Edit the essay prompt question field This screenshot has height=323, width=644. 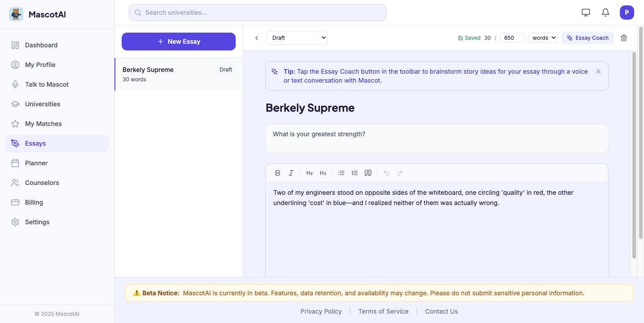point(437,138)
